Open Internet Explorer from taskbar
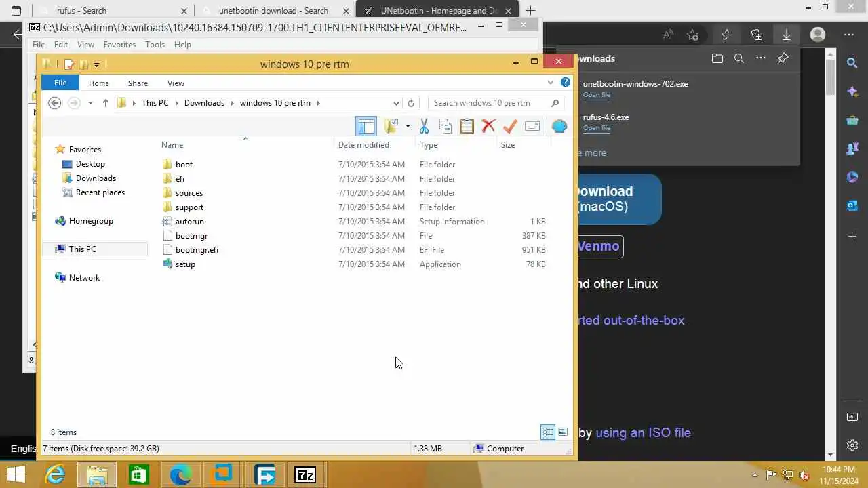This screenshot has height=488, width=868. point(54,475)
